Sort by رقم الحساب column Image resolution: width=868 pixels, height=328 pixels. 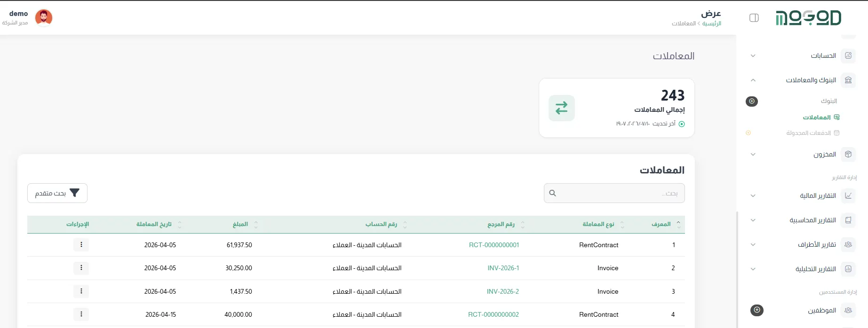(405, 225)
